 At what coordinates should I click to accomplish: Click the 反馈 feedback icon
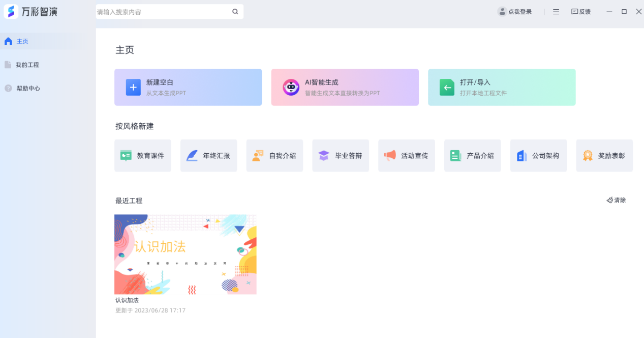(x=574, y=12)
